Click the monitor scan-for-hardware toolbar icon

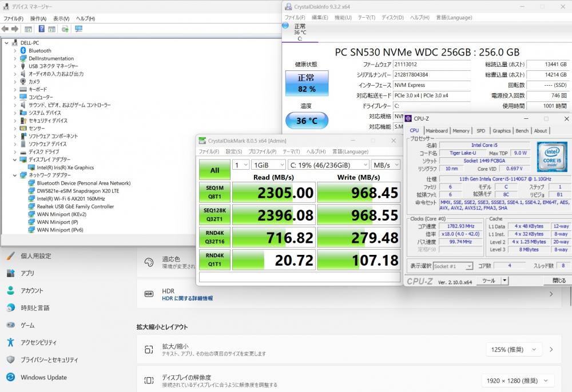pyautogui.click(x=78, y=29)
